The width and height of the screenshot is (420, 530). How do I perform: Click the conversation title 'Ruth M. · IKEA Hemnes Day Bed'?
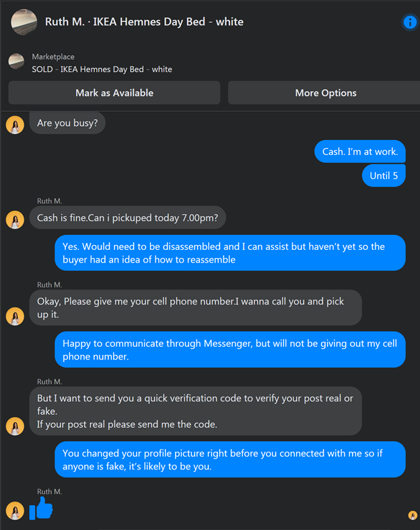(144, 22)
